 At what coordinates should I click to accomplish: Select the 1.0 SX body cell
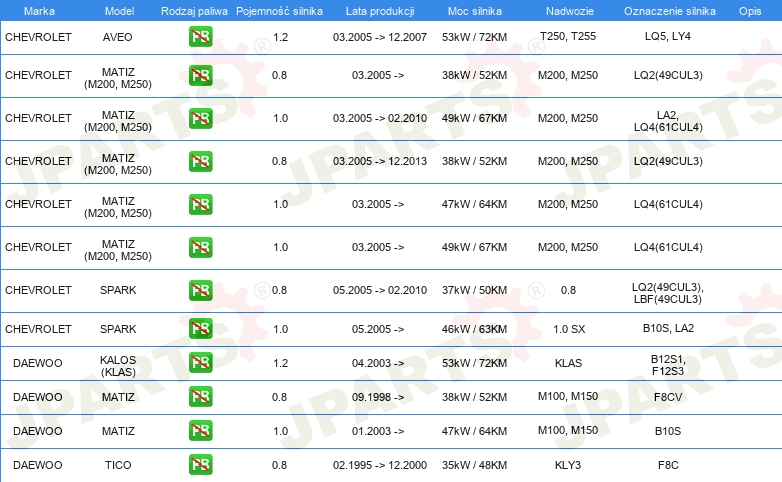(x=569, y=329)
